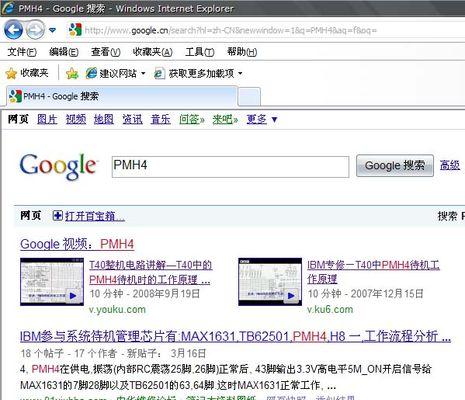
Task: Open the 建议网站 suggested sites item
Action: 111,73
